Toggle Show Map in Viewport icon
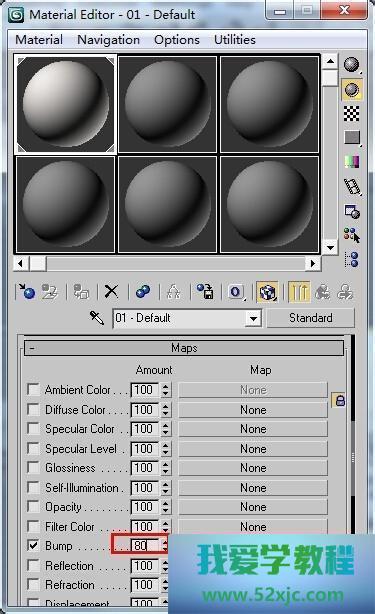The image size is (375, 614). pos(267,292)
